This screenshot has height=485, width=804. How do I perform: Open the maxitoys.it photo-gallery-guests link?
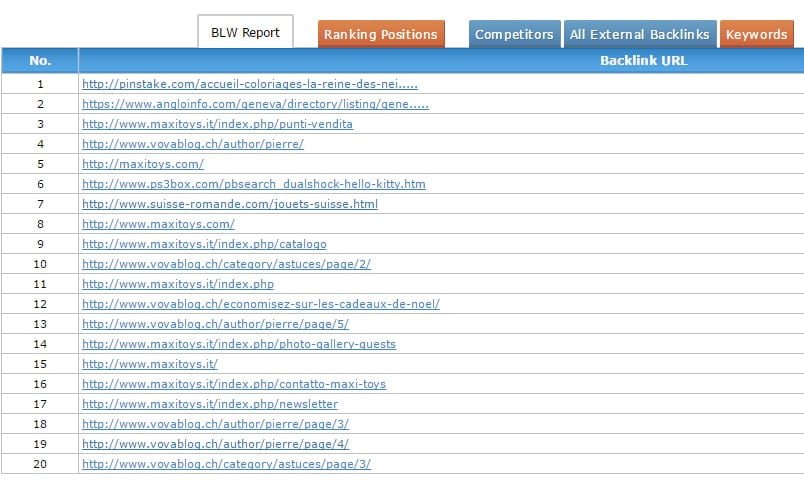point(238,344)
